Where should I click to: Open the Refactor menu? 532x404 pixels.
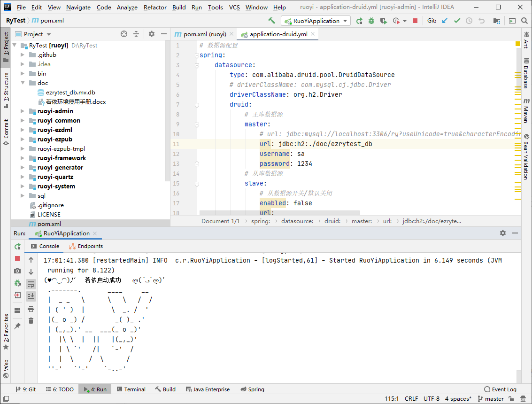coord(155,7)
